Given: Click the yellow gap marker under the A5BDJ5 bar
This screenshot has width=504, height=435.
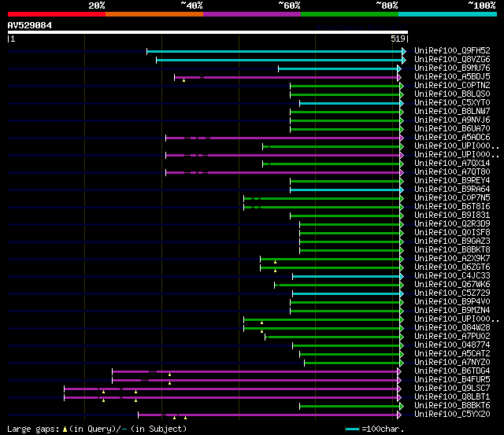Looking at the screenshot, I should point(183,80).
